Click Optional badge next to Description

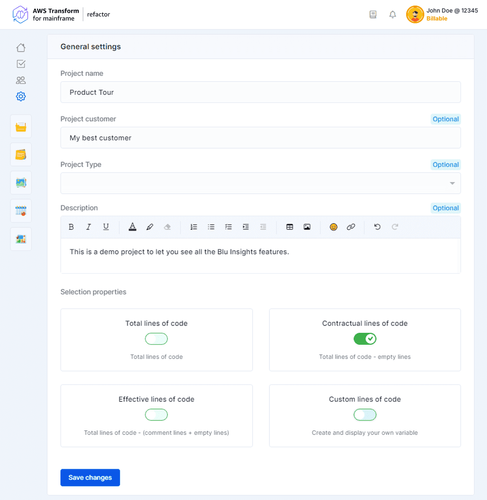click(x=446, y=208)
